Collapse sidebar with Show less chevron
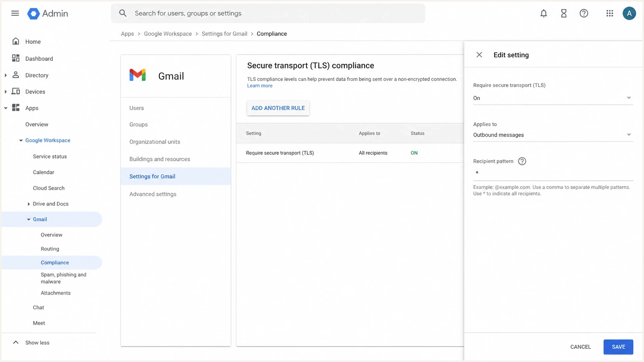This screenshot has width=644, height=362. [x=16, y=342]
